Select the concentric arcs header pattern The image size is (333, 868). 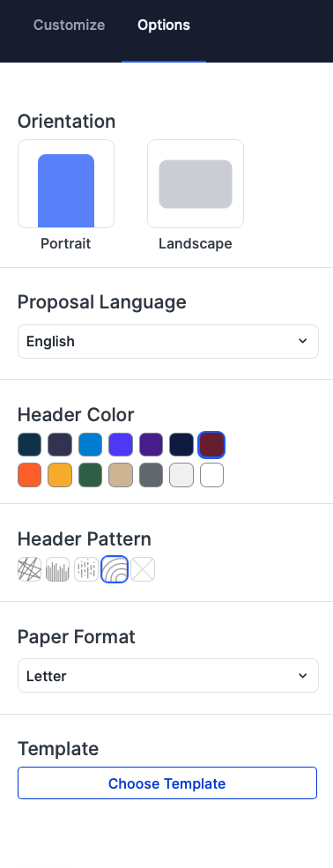tap(115, 569)
